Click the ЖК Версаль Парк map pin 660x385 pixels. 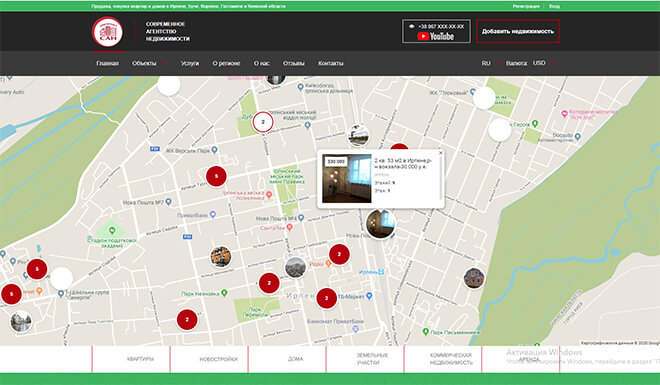pyautogui.click(x=214, y=150)
